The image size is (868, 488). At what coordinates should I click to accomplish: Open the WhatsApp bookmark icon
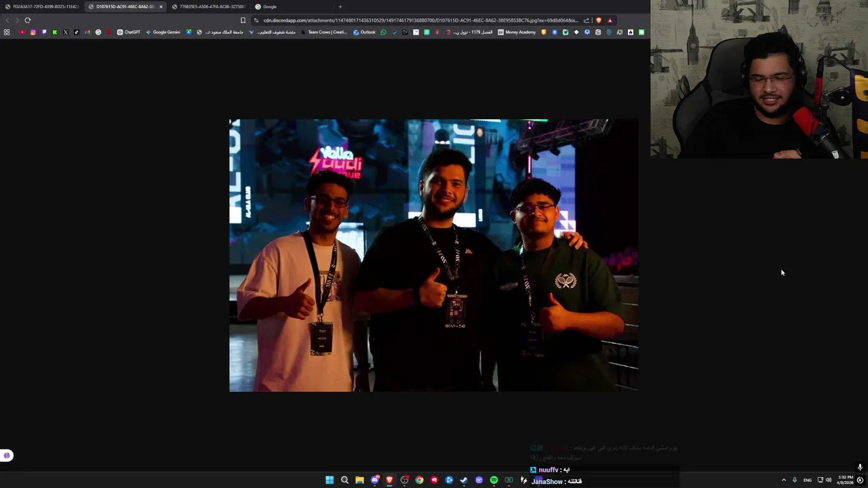(383, 32)
